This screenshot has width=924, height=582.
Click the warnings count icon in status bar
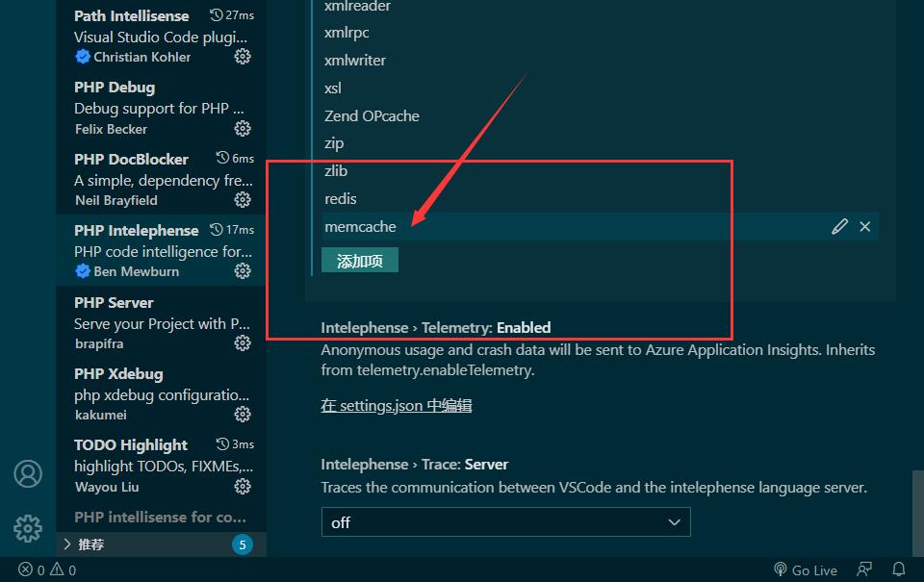pyautogui.click(x=57, y=569)
